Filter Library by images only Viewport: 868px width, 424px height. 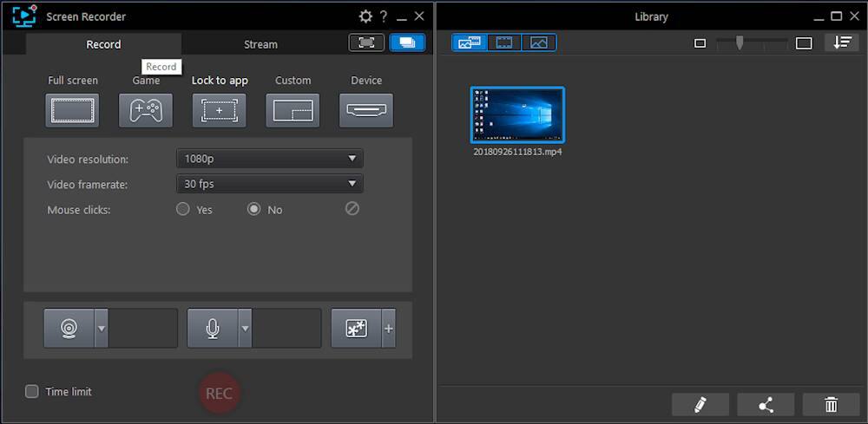pyautogui.click(x=539, y=42)
